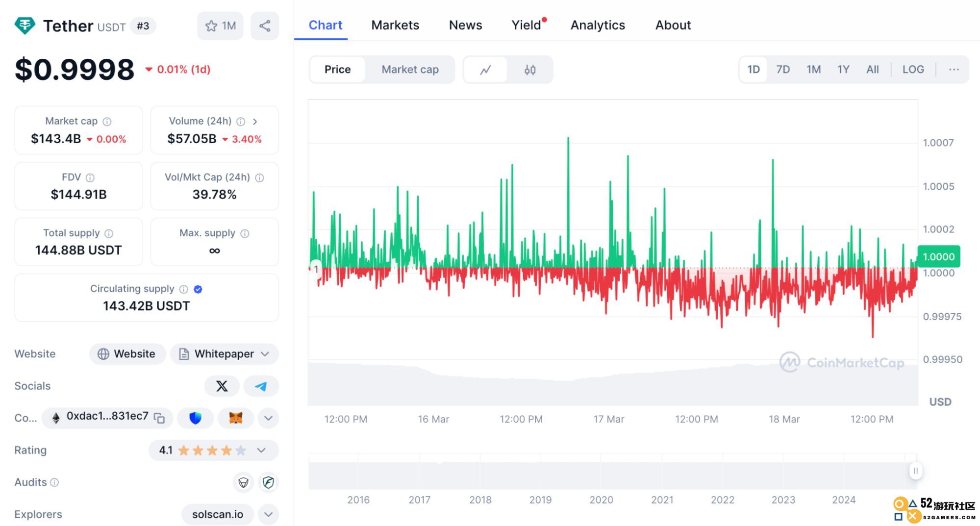Open Volume (24h) details arrow
The width and height of the screenshot is (980, 526).
pos(255,122)
